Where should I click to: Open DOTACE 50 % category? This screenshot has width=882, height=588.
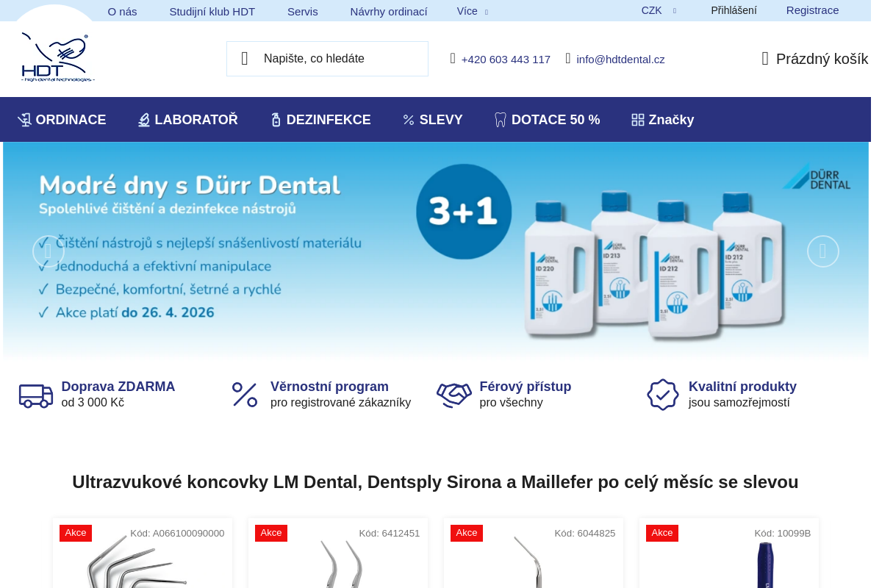point(547,120)
